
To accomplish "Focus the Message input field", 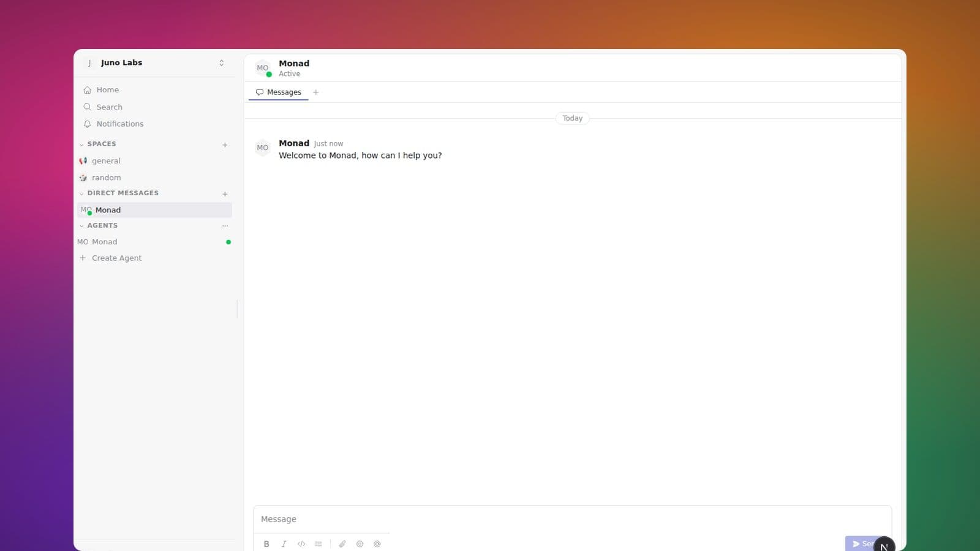I will pos(573,519).
